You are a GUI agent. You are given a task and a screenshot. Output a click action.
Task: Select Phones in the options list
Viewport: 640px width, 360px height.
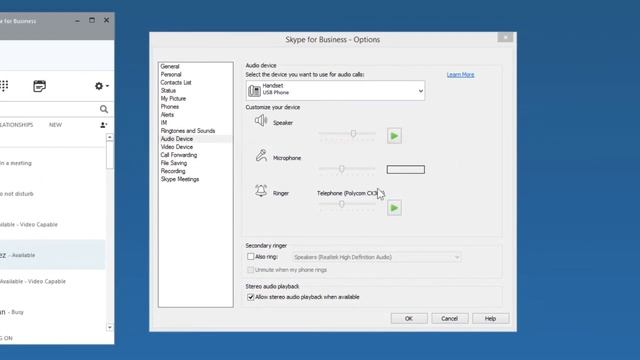[169, 107]
